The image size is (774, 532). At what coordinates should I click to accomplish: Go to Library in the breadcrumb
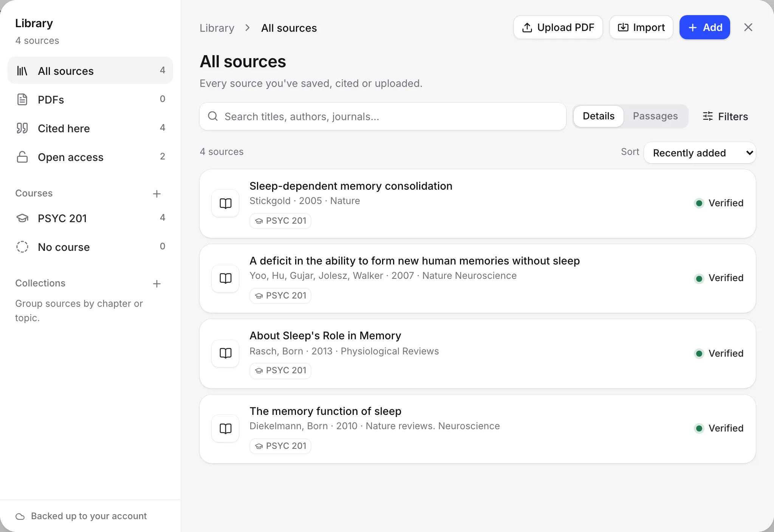(x=217, y=28)
